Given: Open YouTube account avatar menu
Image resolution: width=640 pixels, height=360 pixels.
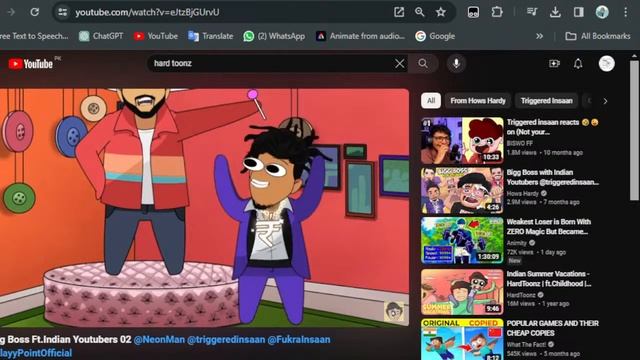Looking at the screenshot, I should coord(607,63).
